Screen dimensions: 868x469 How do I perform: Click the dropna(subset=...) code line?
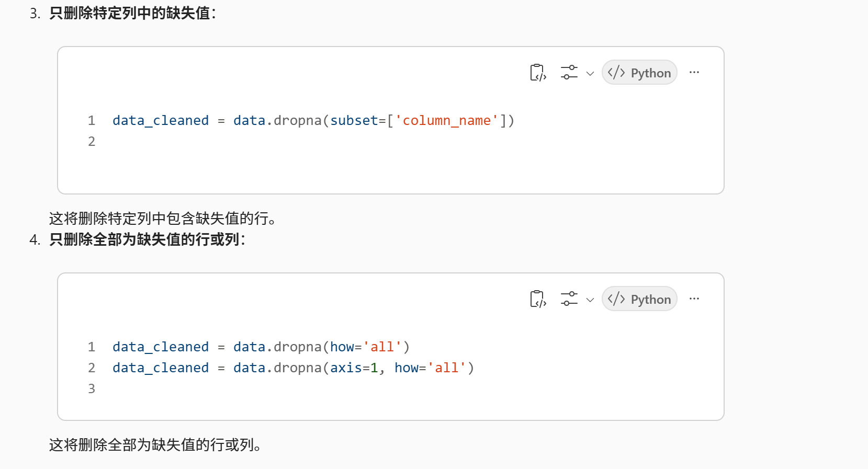tap(313, 121)
